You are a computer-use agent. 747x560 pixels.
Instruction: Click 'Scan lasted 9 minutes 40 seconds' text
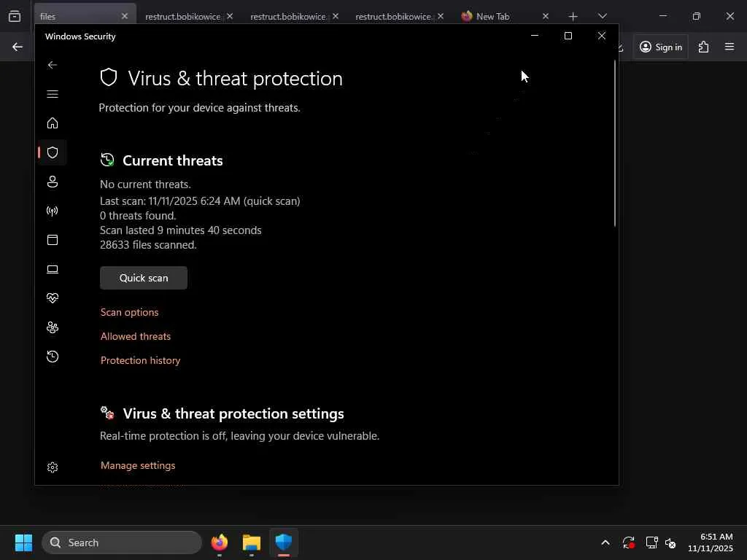pyautogui.click(x=181, y=230)
